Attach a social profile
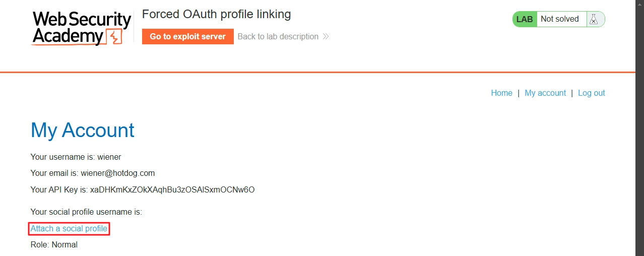The width and height of the screenshot is (644, 256). [69, 229]
